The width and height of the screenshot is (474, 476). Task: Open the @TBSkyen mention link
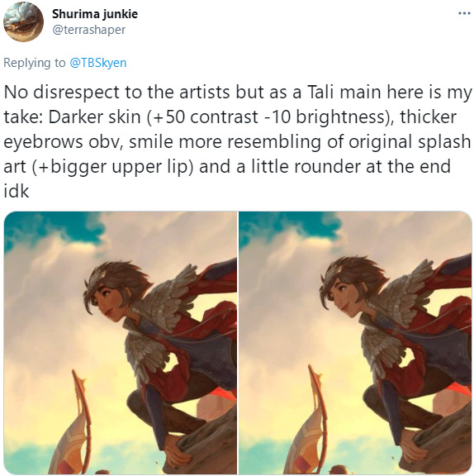pos(98,63)
